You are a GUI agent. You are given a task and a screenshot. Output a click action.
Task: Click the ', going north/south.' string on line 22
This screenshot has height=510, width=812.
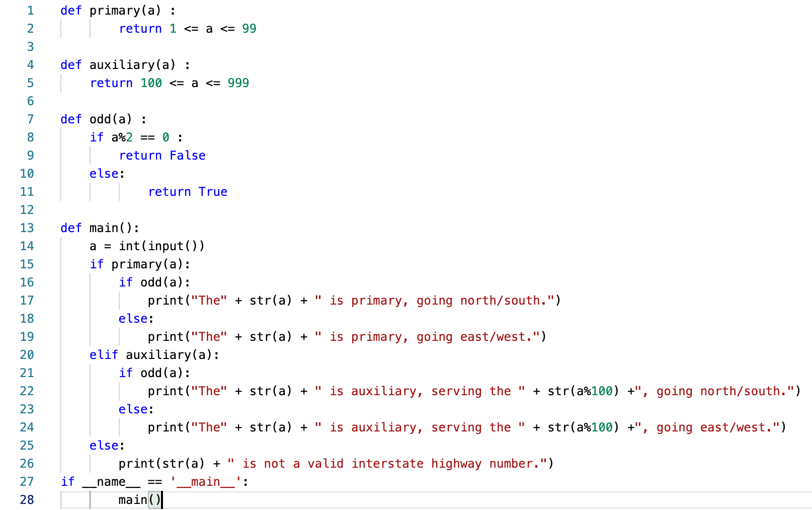(714, 391)
